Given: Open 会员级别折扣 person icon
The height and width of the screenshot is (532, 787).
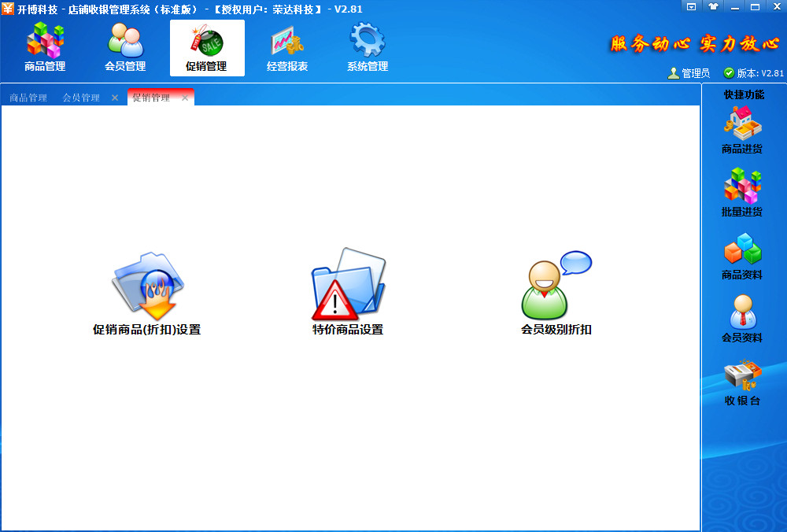Looking at the screenshot, I should 556,285.
